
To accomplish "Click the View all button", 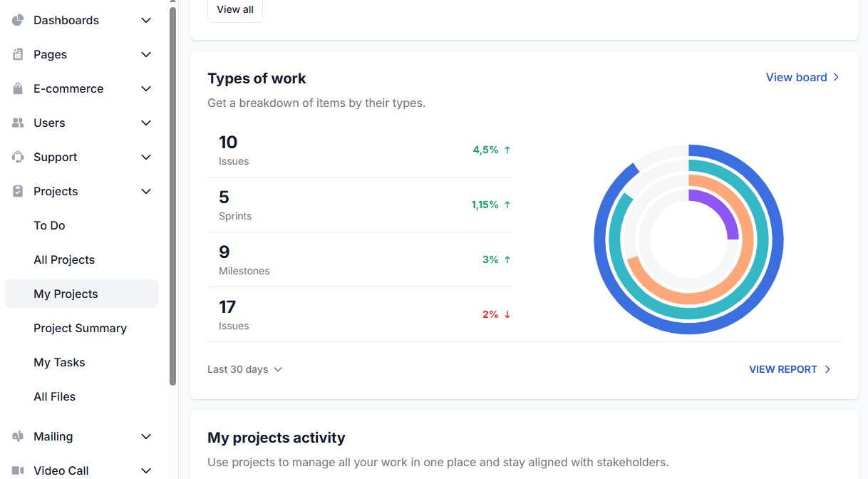I will click(235, 9).
